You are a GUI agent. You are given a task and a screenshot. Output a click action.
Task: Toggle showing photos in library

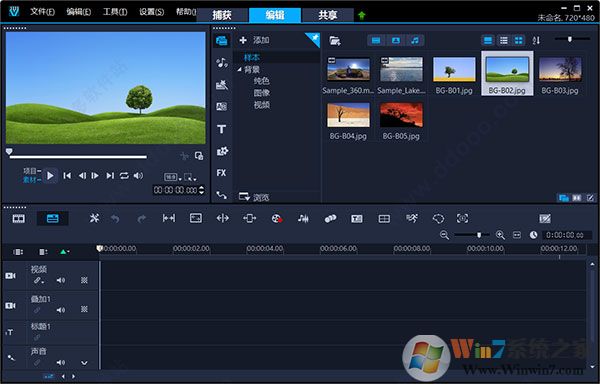[x=396, y=40]
